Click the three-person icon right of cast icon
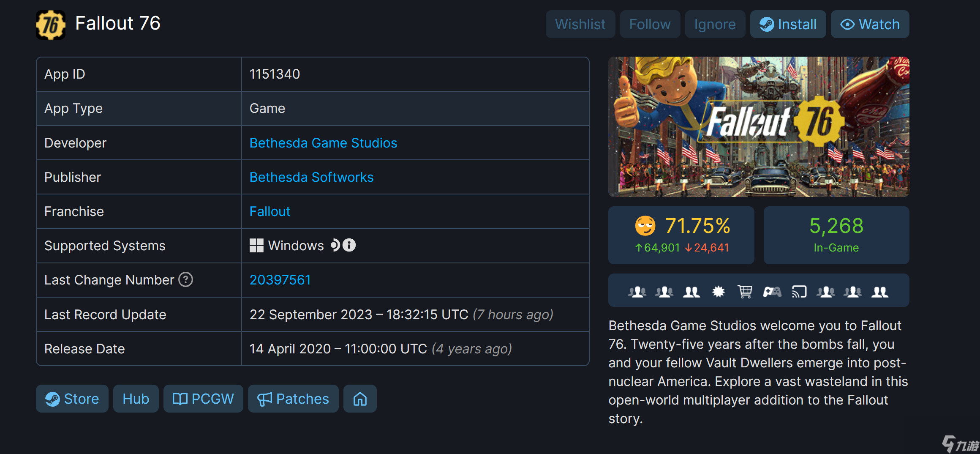 826,292
